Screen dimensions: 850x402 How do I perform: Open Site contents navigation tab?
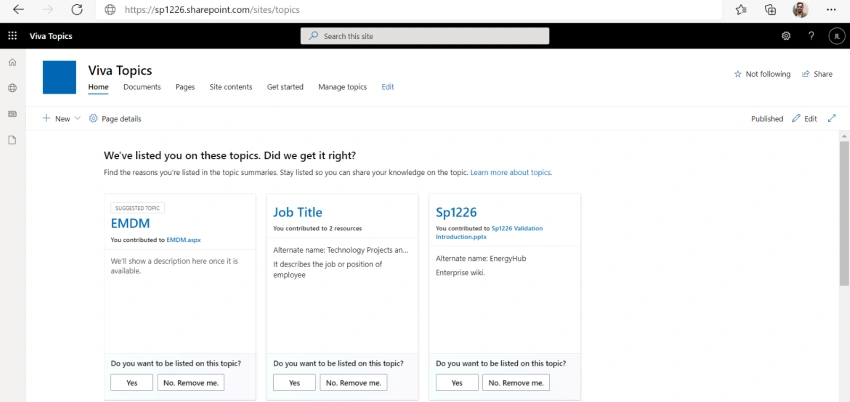231,87
